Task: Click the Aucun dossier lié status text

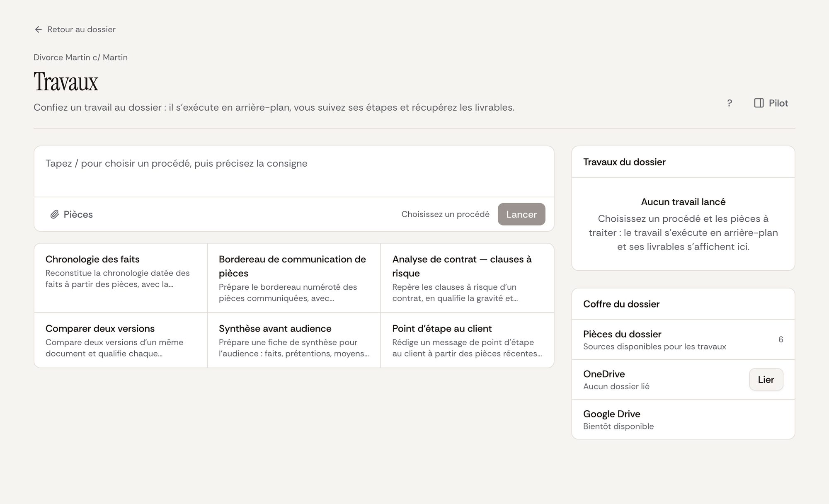Action: 616,386
